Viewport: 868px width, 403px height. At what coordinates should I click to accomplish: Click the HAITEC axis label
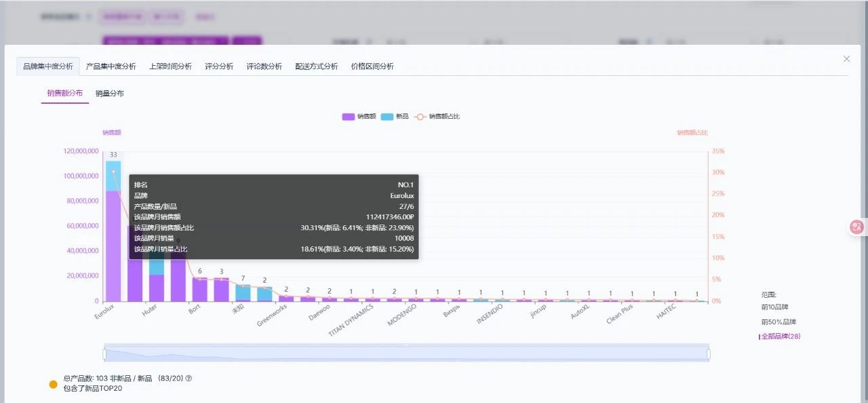pos(666,313)
